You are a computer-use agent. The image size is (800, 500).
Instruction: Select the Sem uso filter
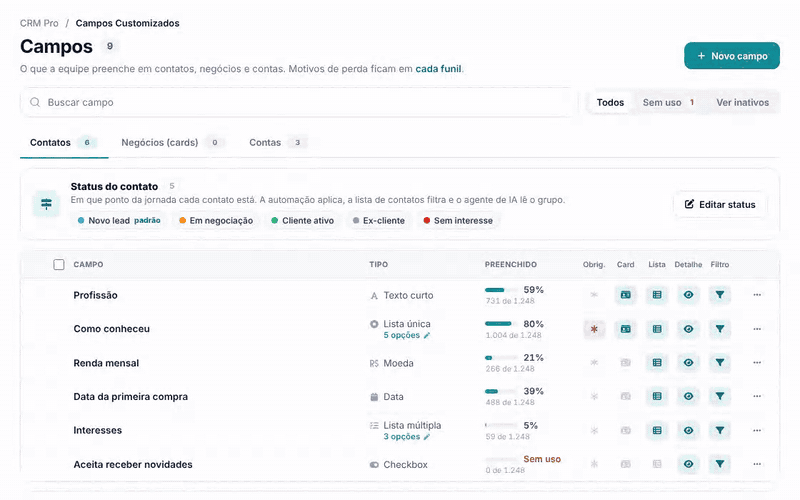click(668, 102)
